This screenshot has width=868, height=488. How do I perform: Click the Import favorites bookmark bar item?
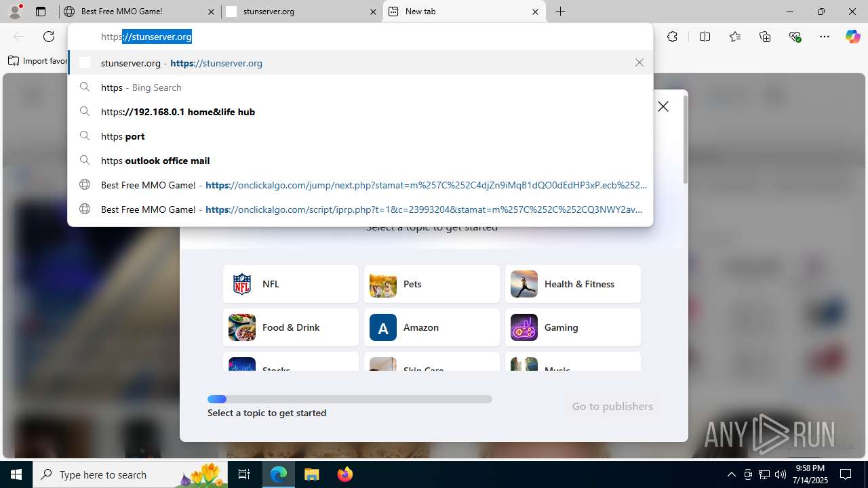(x=38, y=61)
